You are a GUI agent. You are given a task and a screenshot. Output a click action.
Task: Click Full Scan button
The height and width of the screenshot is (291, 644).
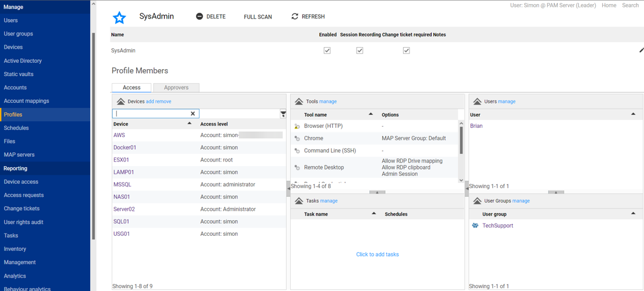coord(258,17)
